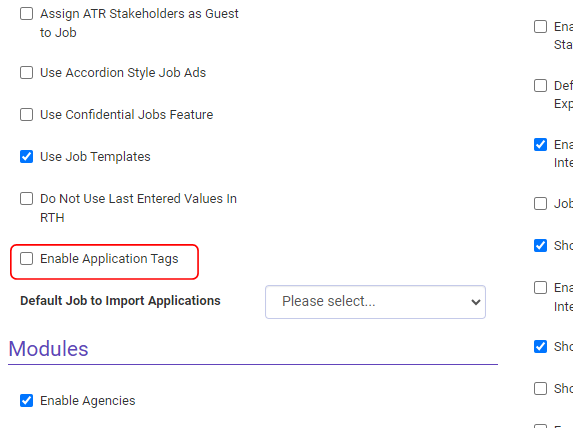This screenshot has width=573, height=428.
Task: Tick the right-column checkbox labeled 'Def Exp'
Action: [540, 86]
